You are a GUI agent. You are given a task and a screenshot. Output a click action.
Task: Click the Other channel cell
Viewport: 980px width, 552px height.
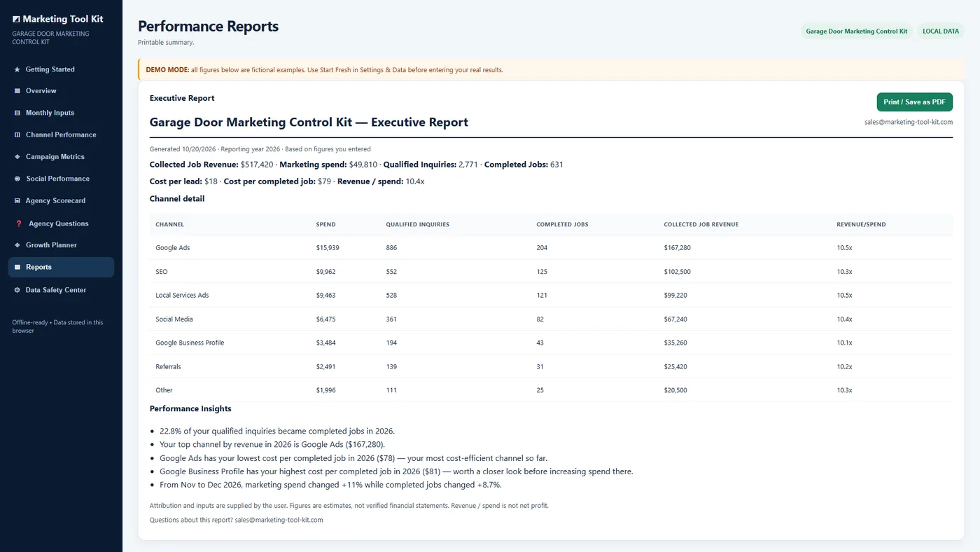tap(164, 391)
